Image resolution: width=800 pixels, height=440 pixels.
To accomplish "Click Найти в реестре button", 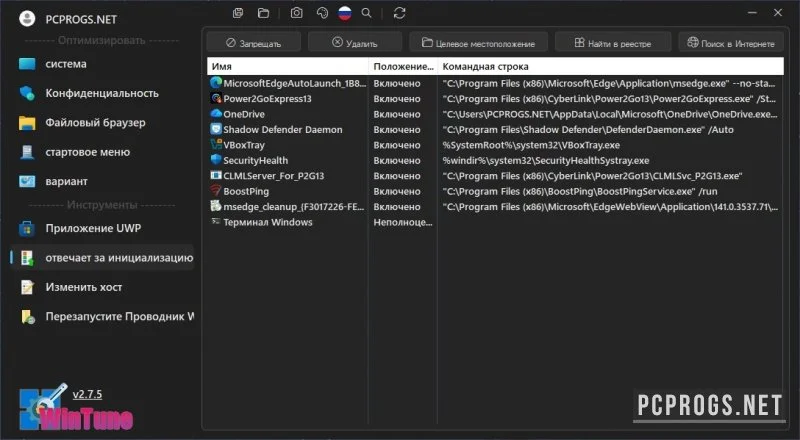I will (613, 43).
